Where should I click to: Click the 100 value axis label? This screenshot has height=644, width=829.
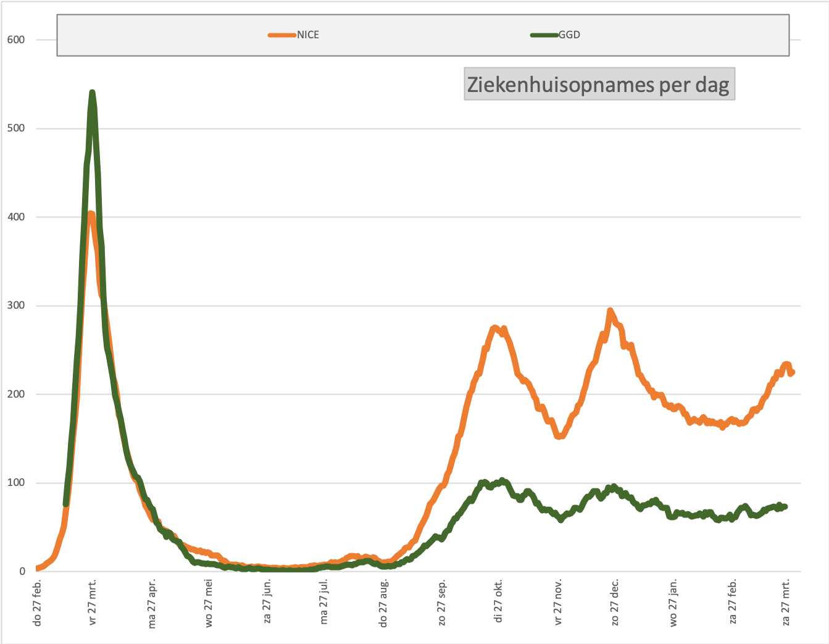tap(16, 483)
